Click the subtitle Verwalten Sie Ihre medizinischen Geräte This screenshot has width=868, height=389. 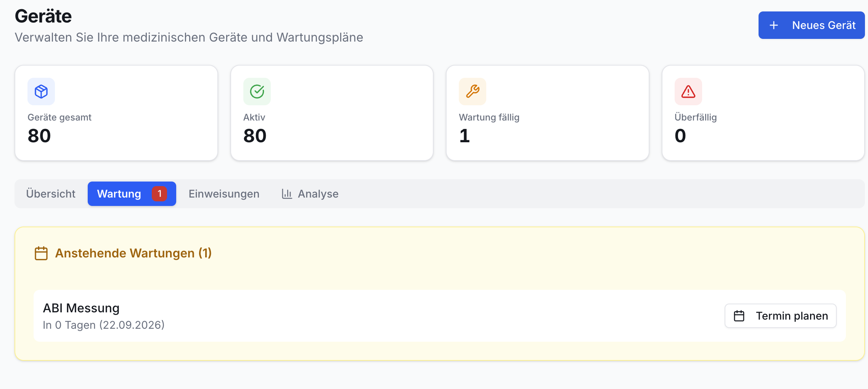[189, 37]
